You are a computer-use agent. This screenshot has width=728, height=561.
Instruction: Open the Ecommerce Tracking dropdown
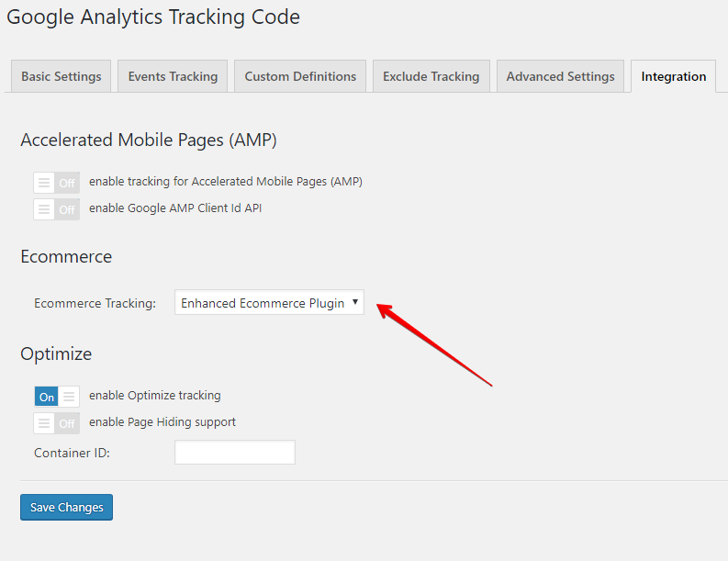pyautogui.click(x=269, y=303)
